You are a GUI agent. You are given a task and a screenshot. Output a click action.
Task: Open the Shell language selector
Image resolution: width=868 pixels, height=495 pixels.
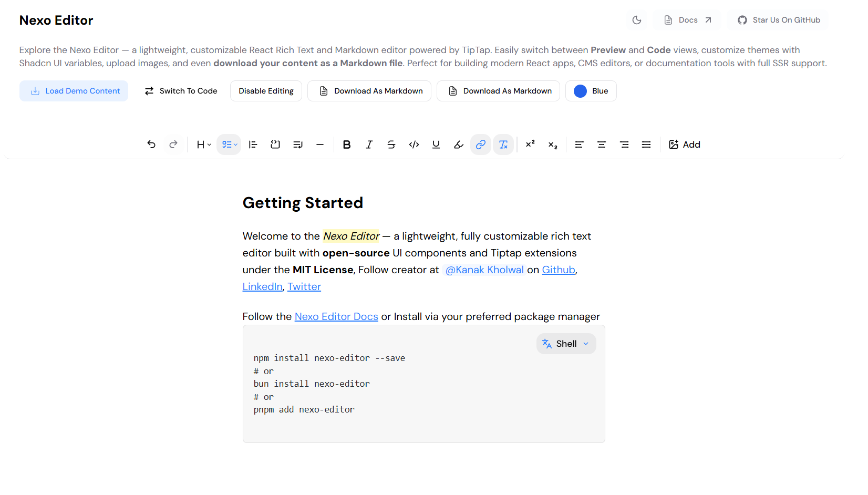coord(566,343)
